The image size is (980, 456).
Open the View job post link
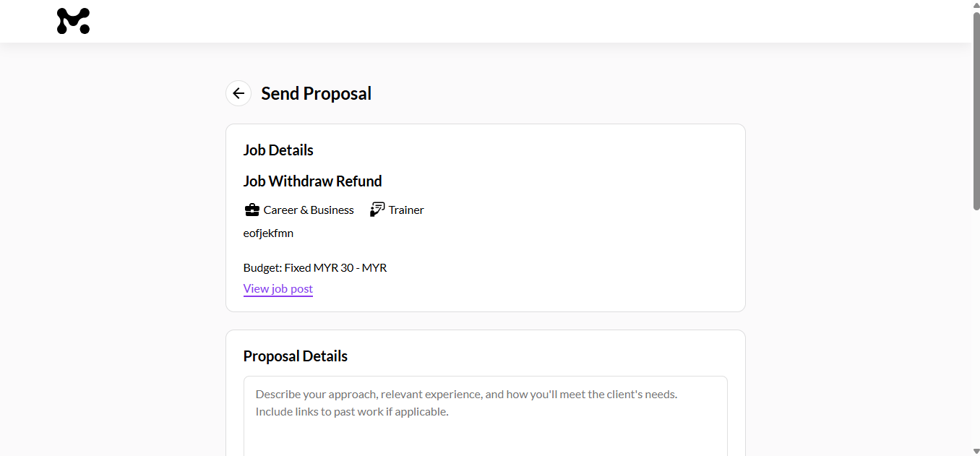pos(278,288)
